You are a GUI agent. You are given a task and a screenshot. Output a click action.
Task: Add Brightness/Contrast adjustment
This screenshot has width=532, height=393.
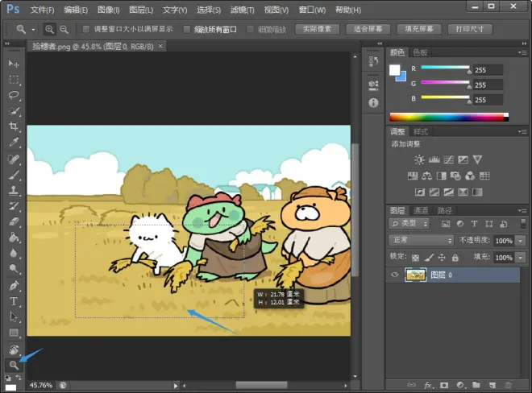pyautogui.click(x=419, y=159)
